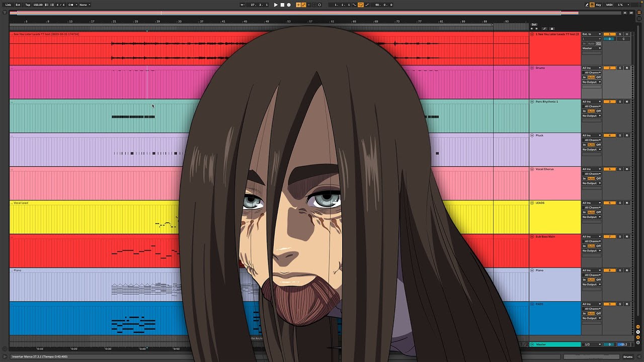644x362 pixels.
Task: Enable MIDI Map Mode
Action: (609, 5)
